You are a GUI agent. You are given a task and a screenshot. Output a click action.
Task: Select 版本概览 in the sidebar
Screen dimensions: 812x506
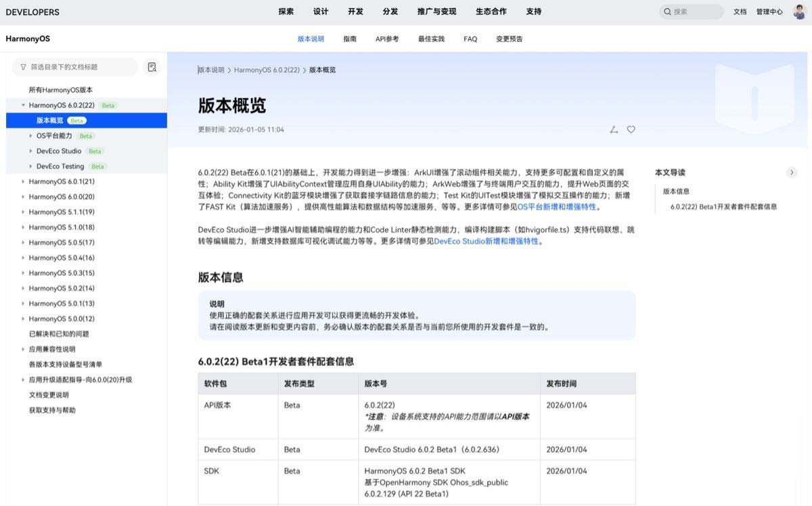tap(87, 120)
